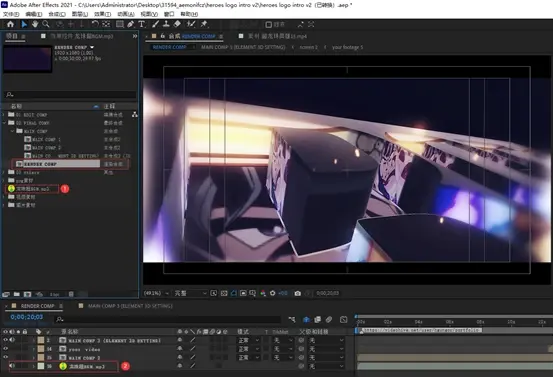Mute audio of the mp3 layer
Image resolution: width=554 pixels, height=378 pixels.
[x=12, y=366]
